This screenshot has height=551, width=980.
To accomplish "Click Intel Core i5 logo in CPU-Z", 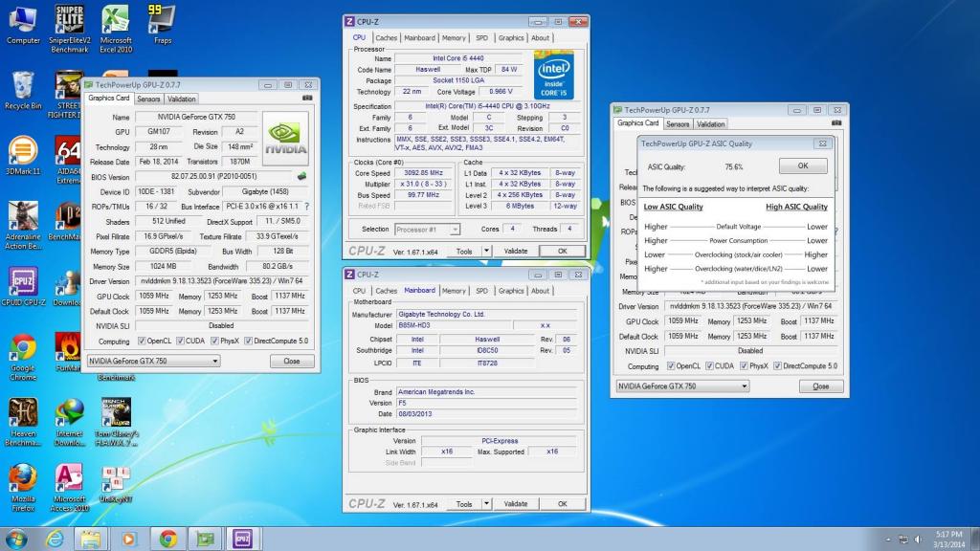I will 554,75.
